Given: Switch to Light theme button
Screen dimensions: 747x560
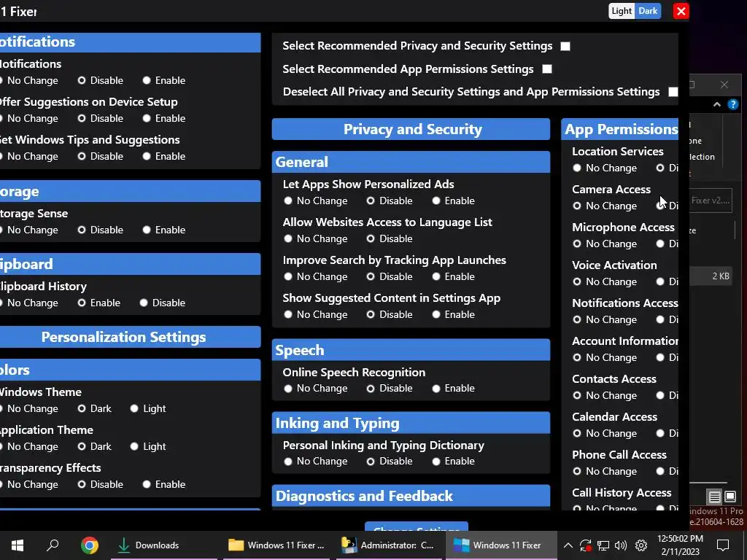Looking at the screenshot, I should point(622,11).
